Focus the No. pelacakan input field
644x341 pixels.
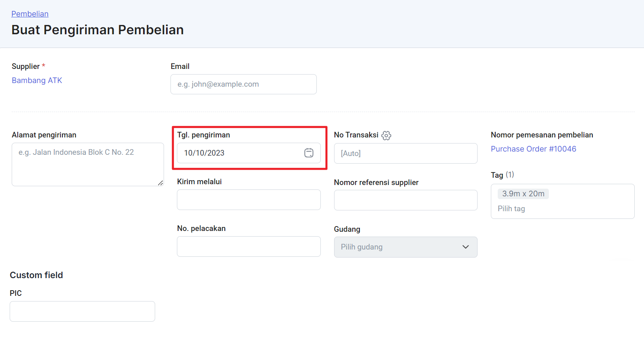(x=249, y=247)
